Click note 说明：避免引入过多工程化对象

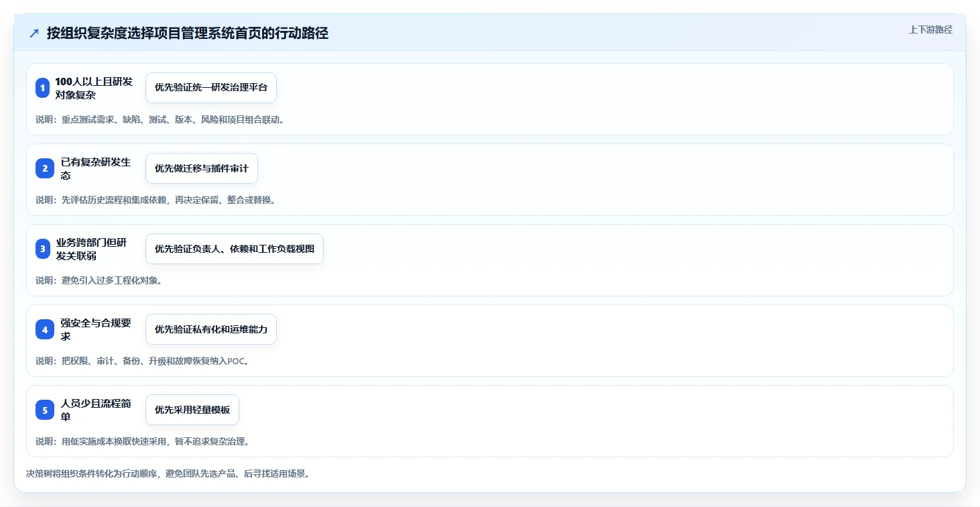point(100,280)
